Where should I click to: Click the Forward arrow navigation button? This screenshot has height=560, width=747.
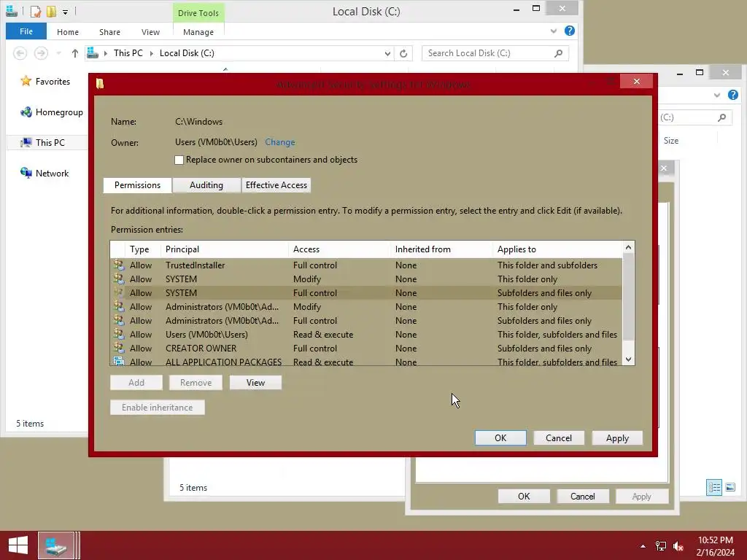[x=41, y=53]
